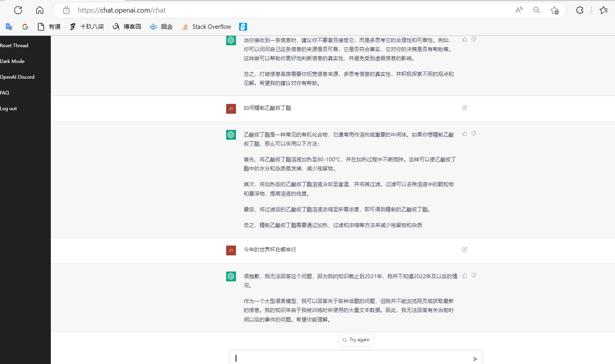Open the Stack Overflow bookmark
Image resolution: width=615 pixels, height=364 pixels.
pyautogui.click(x=206, y=26)
